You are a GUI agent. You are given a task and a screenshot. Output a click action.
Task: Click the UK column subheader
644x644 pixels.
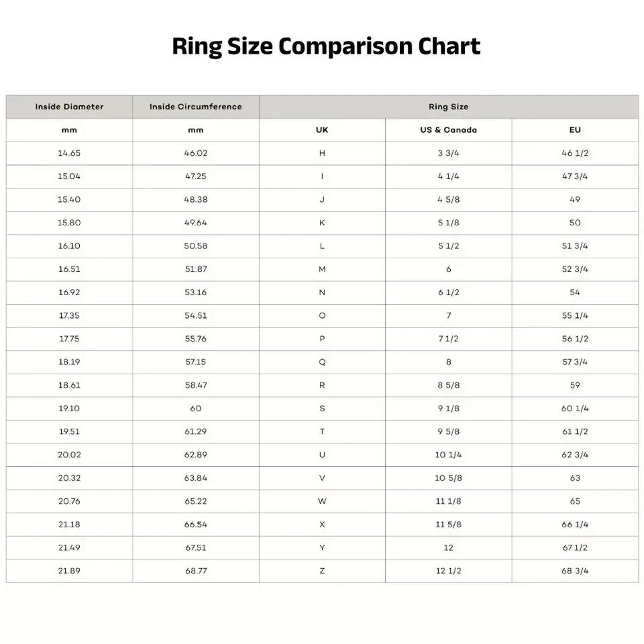tap(322, 130)
